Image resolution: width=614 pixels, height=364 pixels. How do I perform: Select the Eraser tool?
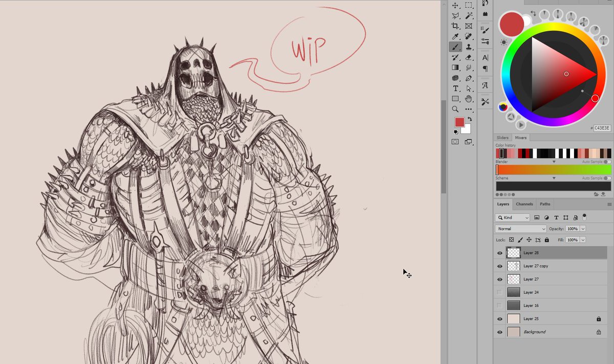tap(470, 57)
